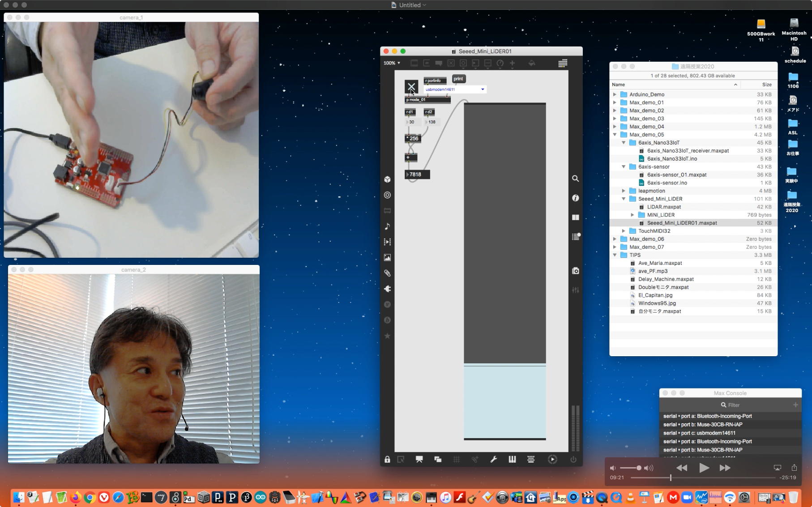Collapse the 6axis_Nano33IoT folder
This screenshot has height=507, width=812.
(x=624, y=143)
